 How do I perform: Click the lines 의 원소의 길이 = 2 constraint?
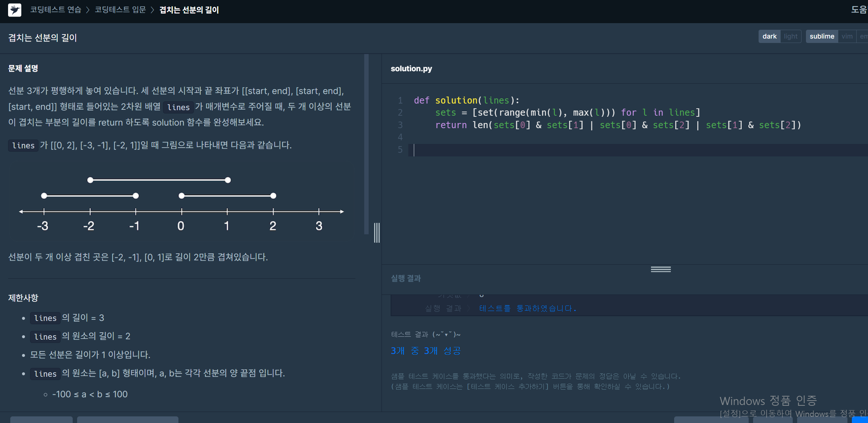(x=80, y=336)
